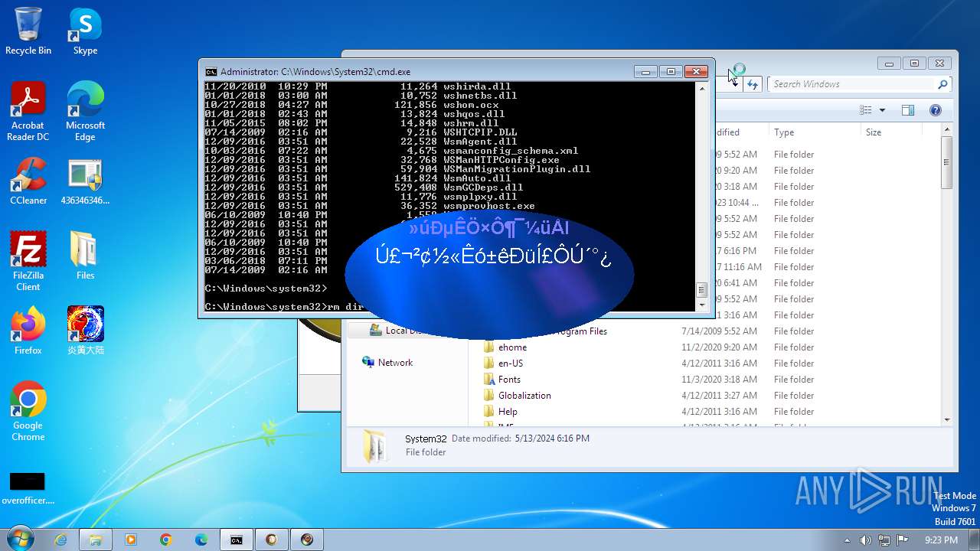Image resolution: width=980 pixels, height=551 pixels.
Task: Click in the Search Windows field
Action: [852, 84]
